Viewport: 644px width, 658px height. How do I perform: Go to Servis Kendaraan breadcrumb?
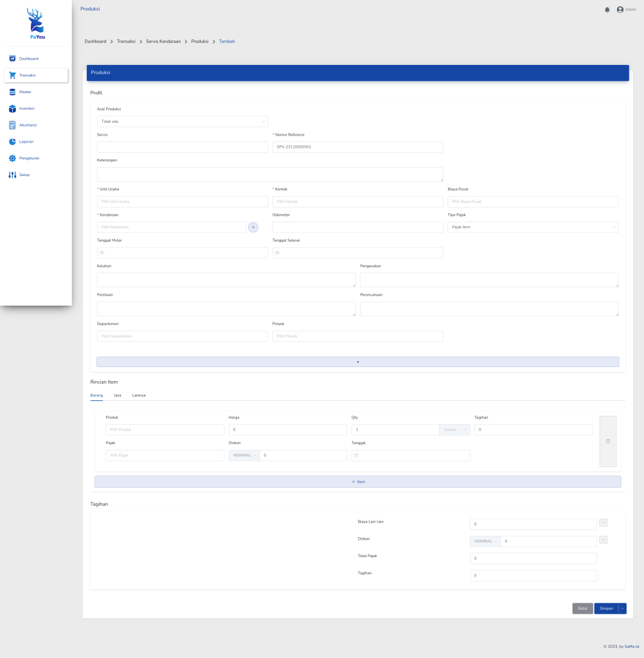click(x=163, y=42)
